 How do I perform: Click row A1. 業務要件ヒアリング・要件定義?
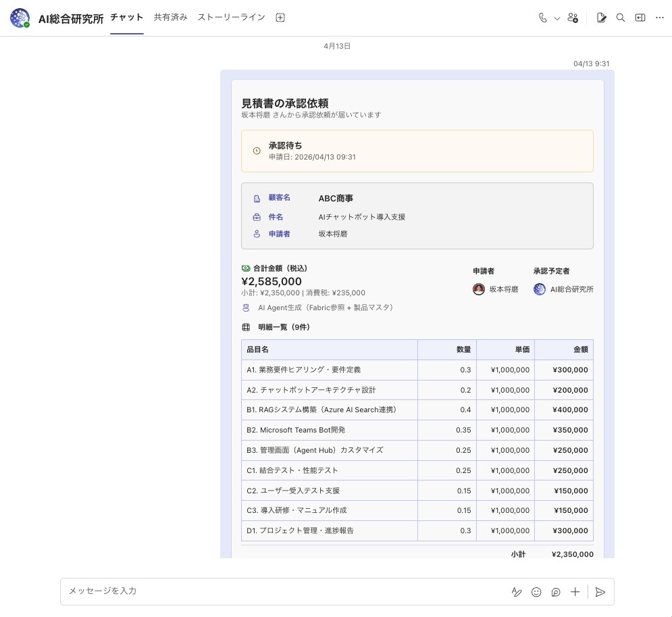[x=417, y=370]
